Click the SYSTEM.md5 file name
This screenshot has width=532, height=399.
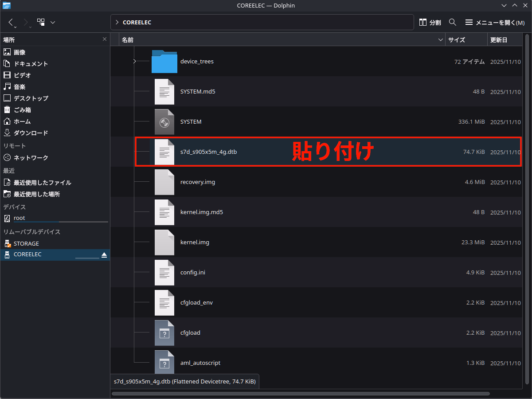pyautogui.click(x=198, y=91)
